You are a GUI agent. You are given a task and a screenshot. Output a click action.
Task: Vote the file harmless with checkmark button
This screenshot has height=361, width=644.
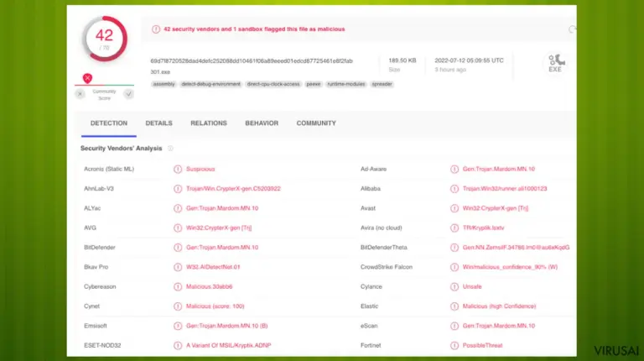coord(128,94)
